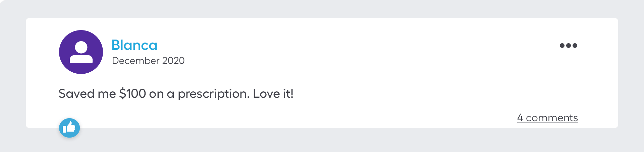Click the year "2020" under Blanca
The width and height of the screenshot is (644, 152).
[173, 61]
